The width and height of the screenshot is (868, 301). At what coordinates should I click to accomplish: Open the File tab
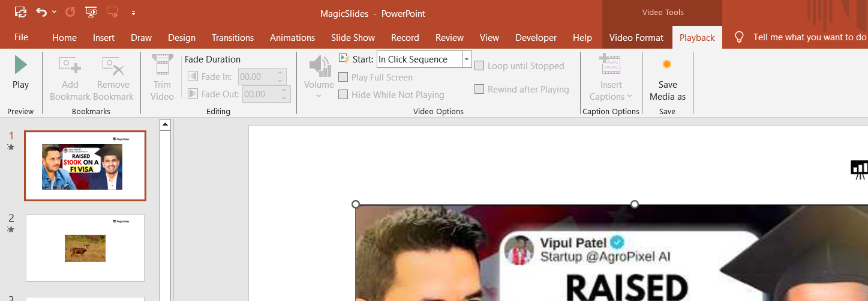click(21, 37)
